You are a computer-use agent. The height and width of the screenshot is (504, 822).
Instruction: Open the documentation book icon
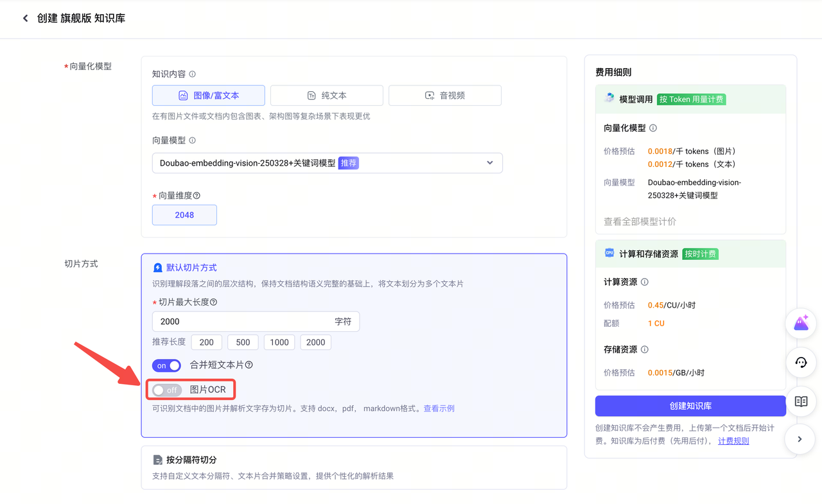tap(801, 401)
